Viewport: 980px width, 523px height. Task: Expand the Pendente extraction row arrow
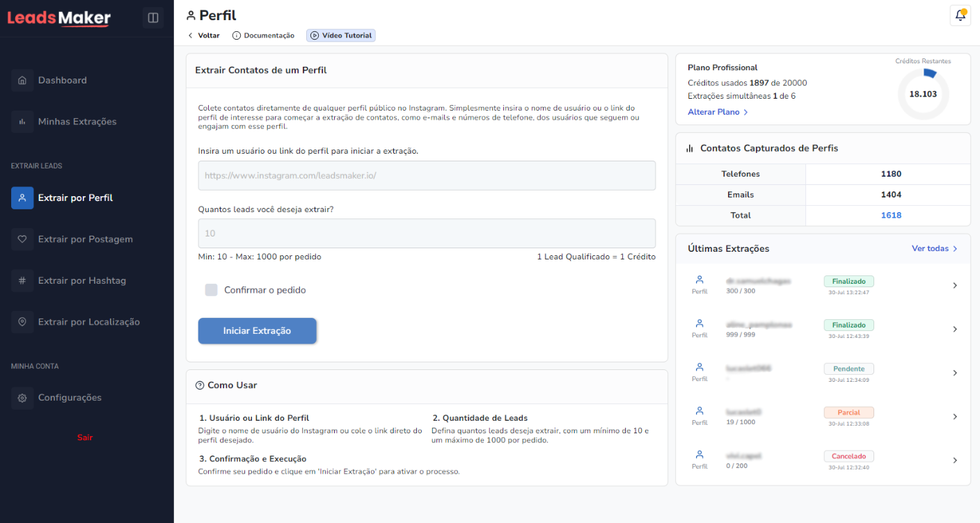[954, 373]
